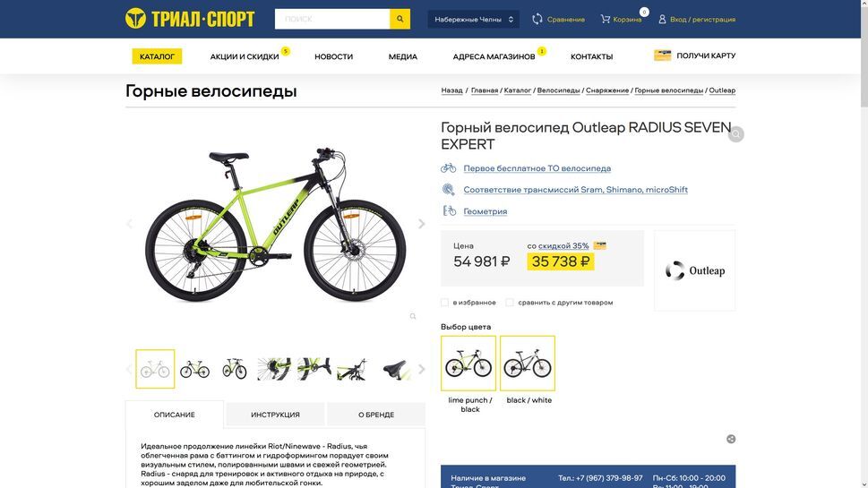Viewport: 868px width, 488px height.
Task: Open 'Первое бесплатное ТО велосипеда' link
Action: click(537, 168)
